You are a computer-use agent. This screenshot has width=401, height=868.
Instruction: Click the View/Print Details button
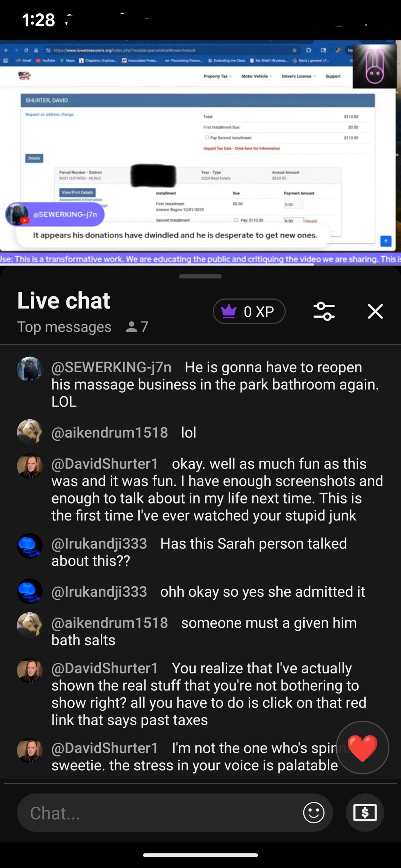click(77, 192)
